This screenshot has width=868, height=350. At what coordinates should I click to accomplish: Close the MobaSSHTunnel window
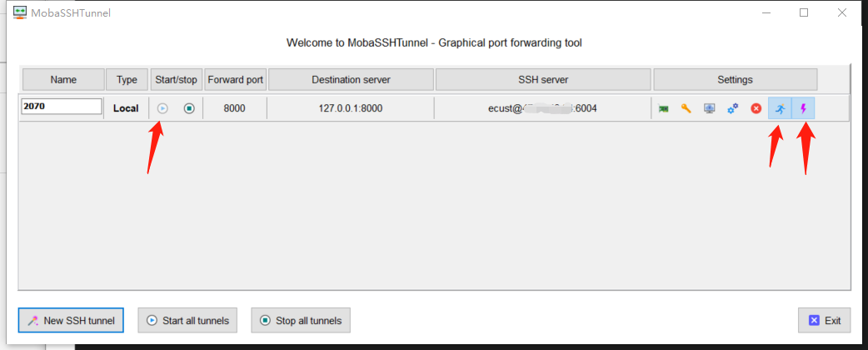[841, 12]
